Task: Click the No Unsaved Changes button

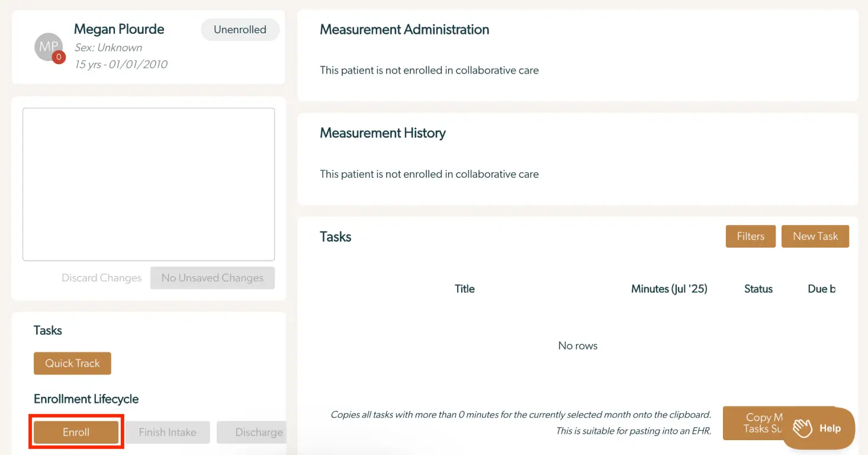Action: (x=212, y=277)
